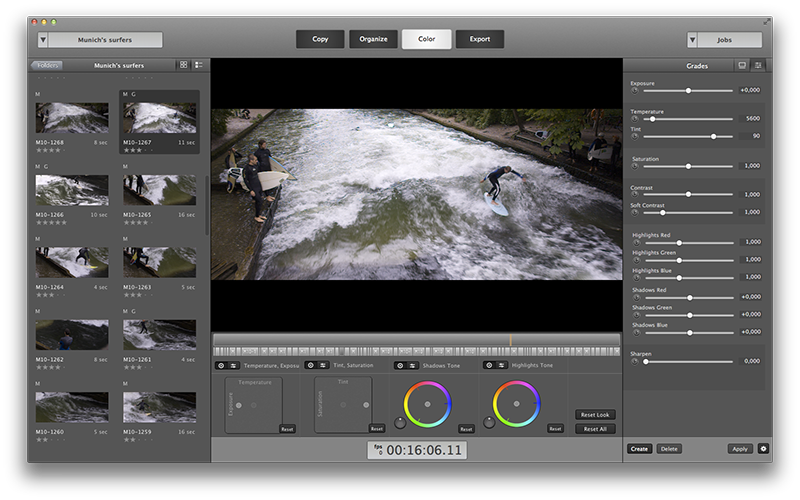Open the gear settings in Grades footer
Image resolution: width=800 pixels, height=500 pixels.
763,449
